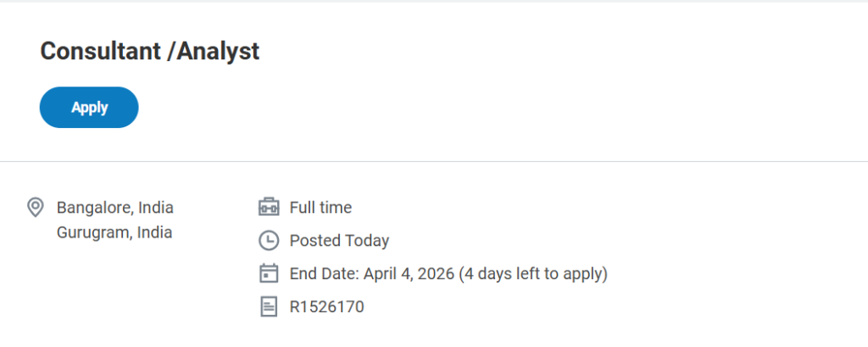Click the horizontal divider below Apply
This screenshot has width=868, height=347.
[x=434, y=161]
